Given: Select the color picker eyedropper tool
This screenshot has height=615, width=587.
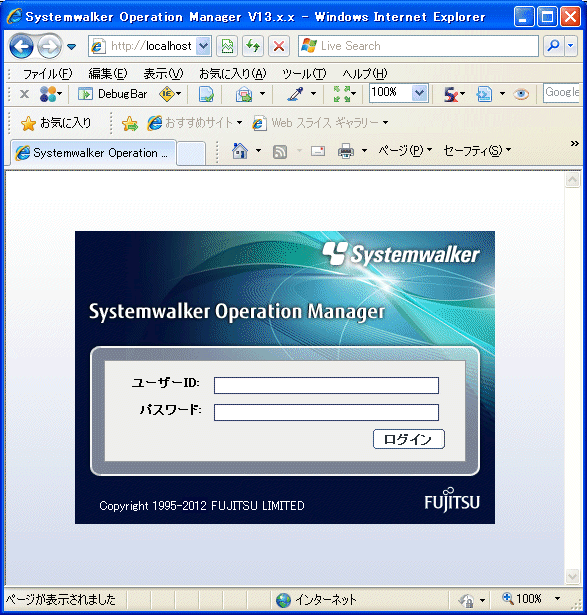Looking at the screenshot, I should [295, 94].
